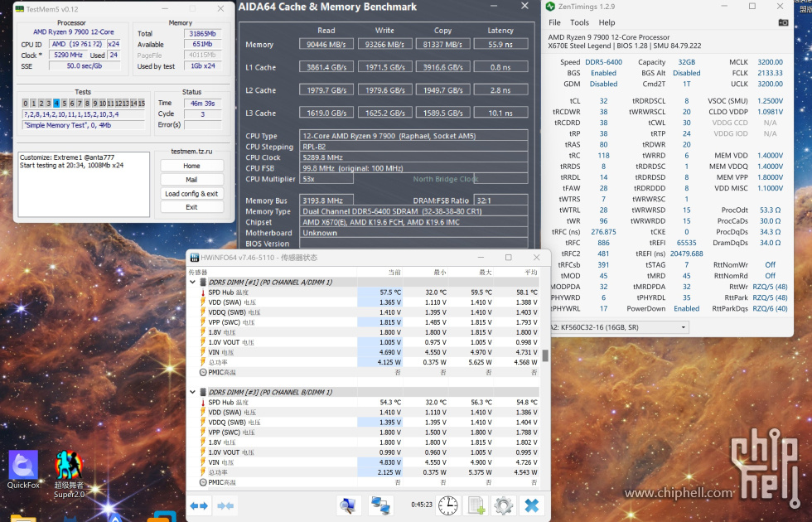Screen dimensions: 812x522
Task: Click the Clock 5290 MHz field in TestMem5
Action: 68,55
